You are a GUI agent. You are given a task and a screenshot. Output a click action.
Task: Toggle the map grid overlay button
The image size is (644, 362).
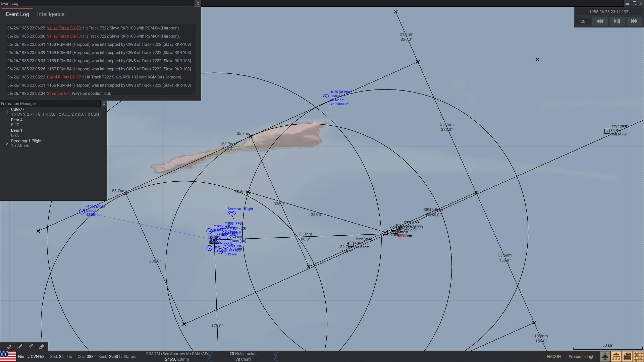click(638, 356)
